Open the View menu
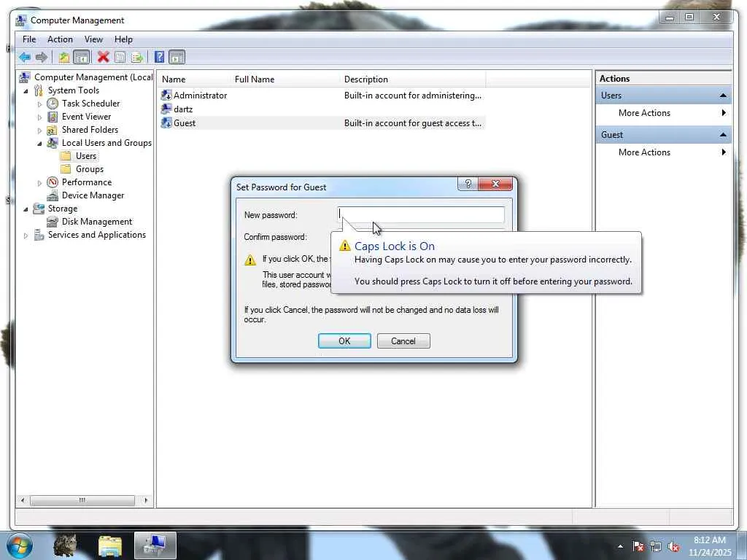 pyautogui.click(x=93, y=39)
